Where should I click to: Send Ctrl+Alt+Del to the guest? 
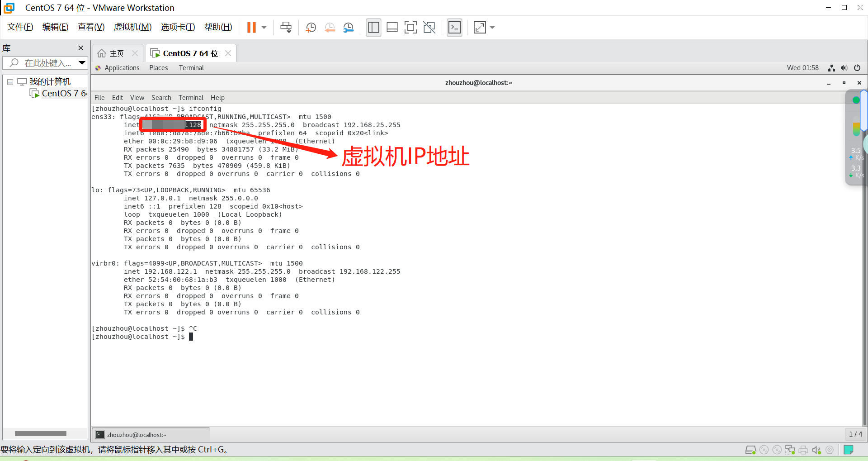pyautogui.click(x=286, y=27)
